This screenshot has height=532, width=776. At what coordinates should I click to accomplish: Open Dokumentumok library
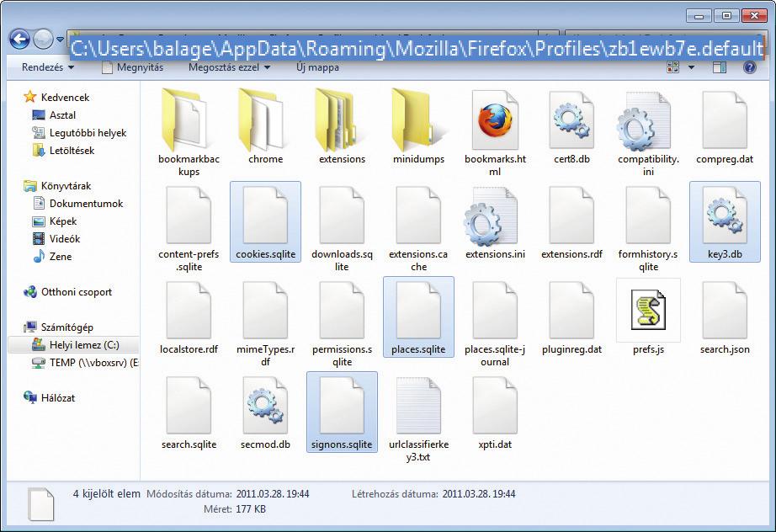(x=77, y=204)
